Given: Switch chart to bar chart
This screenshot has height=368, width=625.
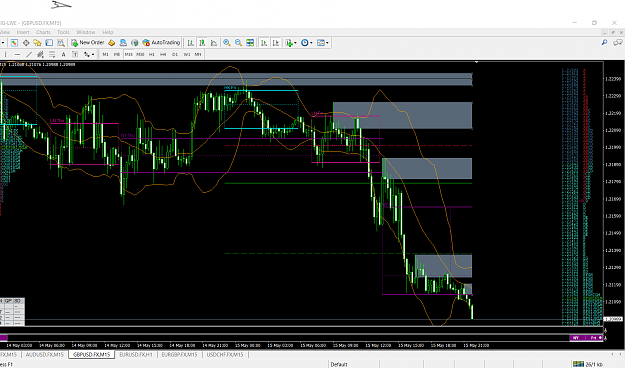Looking at the screenshot, I should tap(191, 43).
